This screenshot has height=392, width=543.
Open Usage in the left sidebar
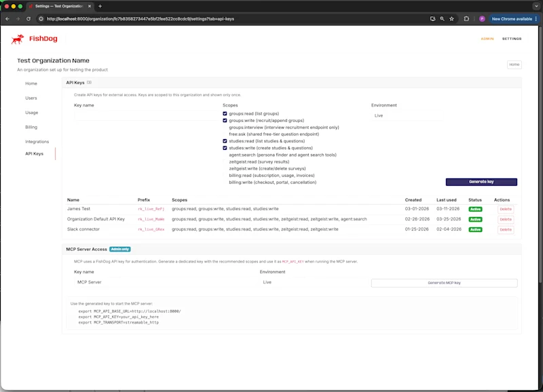31,113
